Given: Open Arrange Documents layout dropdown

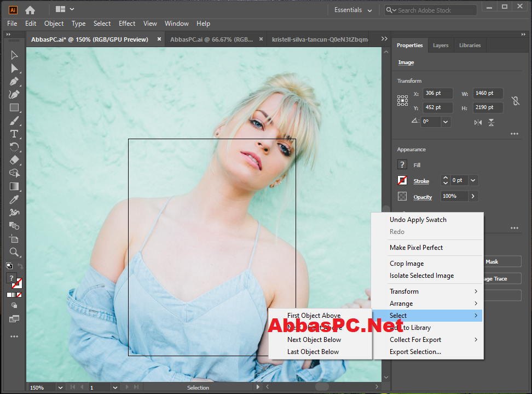Looking at the screenshot, I should tap(65, 9).
